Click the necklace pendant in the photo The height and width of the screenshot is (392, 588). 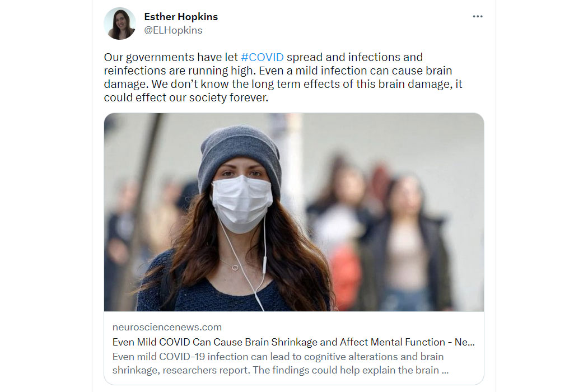point(235,268)
